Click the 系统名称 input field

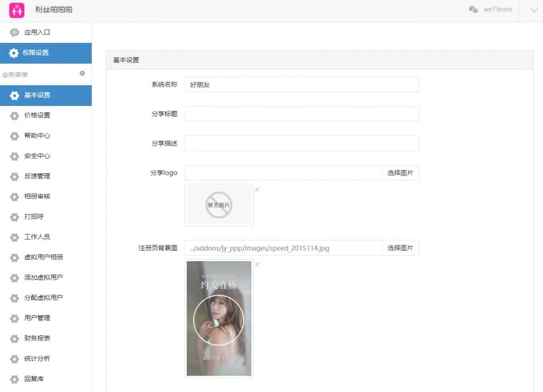(x=301, y=84)
